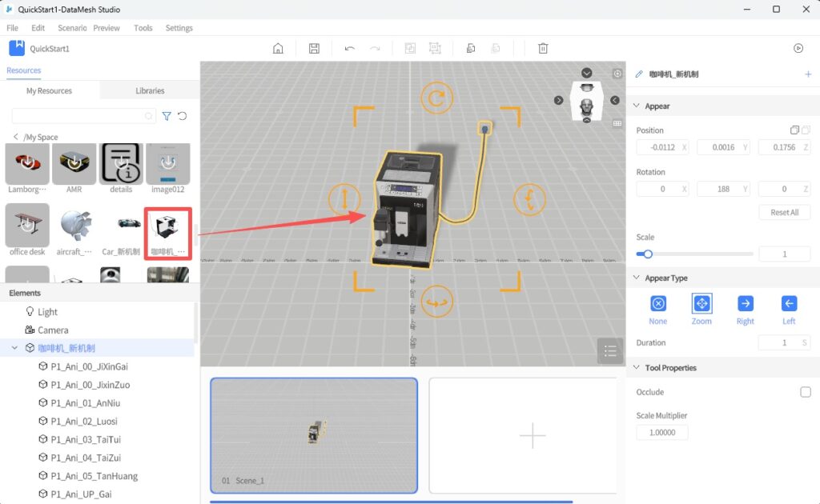820x504 pixels.
Task: Select the None appear type
Action: click(x=657, y=304)
